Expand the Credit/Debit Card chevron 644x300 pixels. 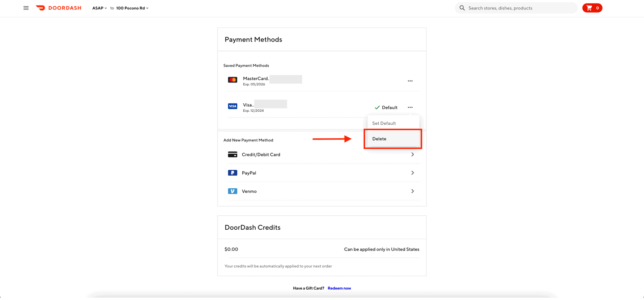click(x=413, y=155)
